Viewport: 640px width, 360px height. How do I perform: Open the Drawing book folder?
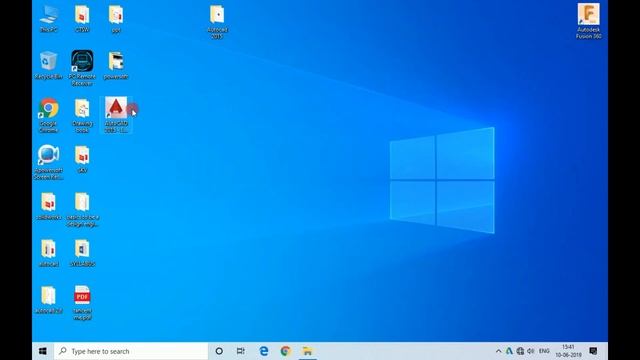[82, 115]
